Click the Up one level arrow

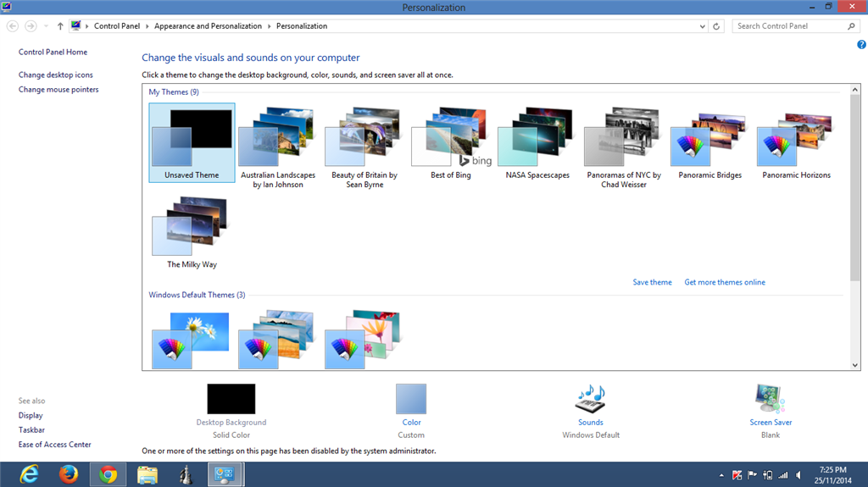pos(60,26)
